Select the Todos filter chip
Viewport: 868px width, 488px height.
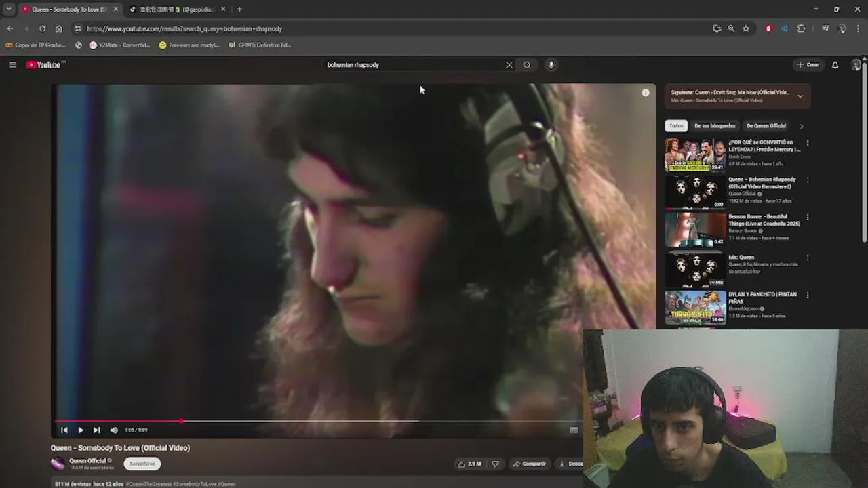(676, 126)
